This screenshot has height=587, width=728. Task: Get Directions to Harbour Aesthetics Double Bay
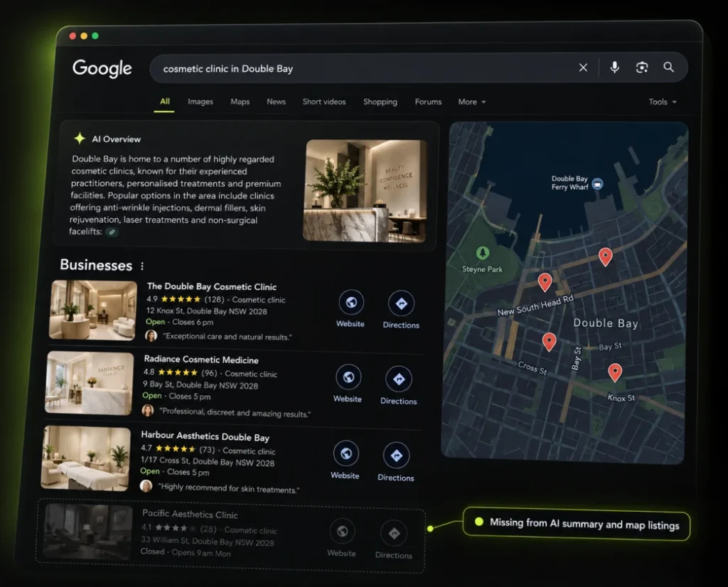396,456
